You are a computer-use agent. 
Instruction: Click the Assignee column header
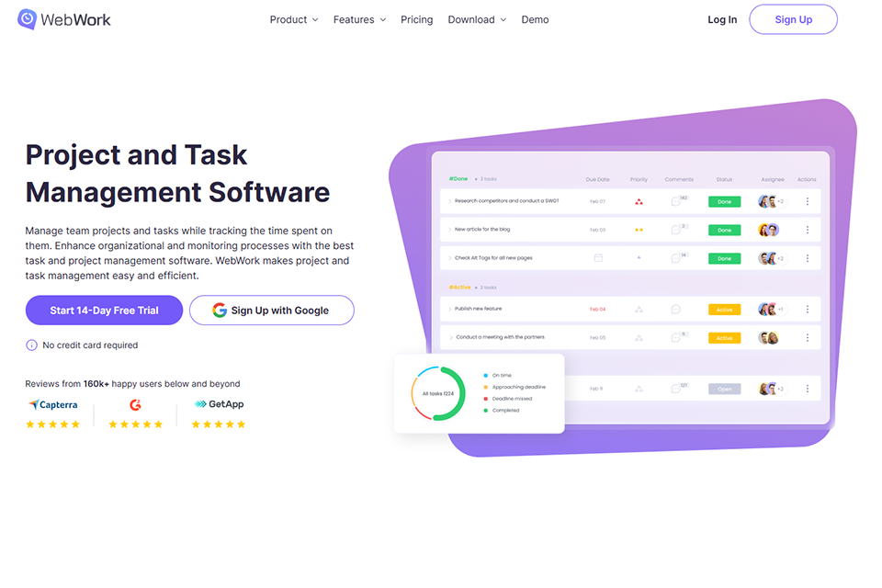point(773,179)
